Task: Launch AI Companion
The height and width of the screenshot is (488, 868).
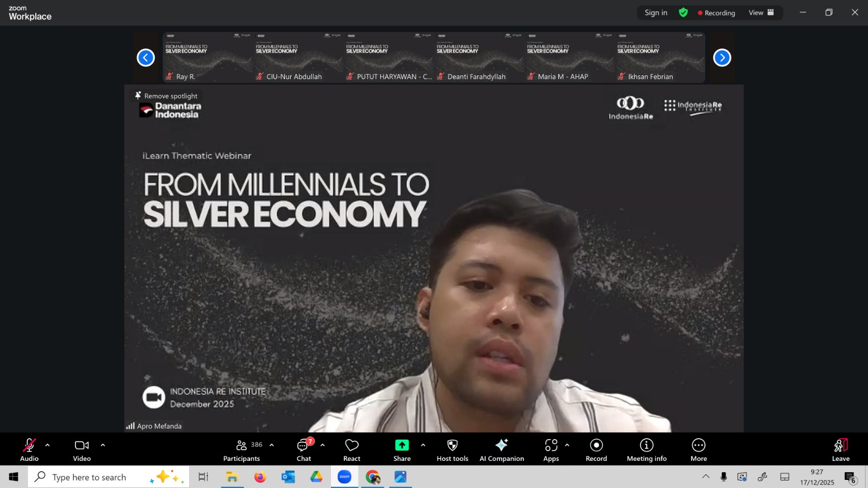Action: pyautogui.click(x=501, y=450)
